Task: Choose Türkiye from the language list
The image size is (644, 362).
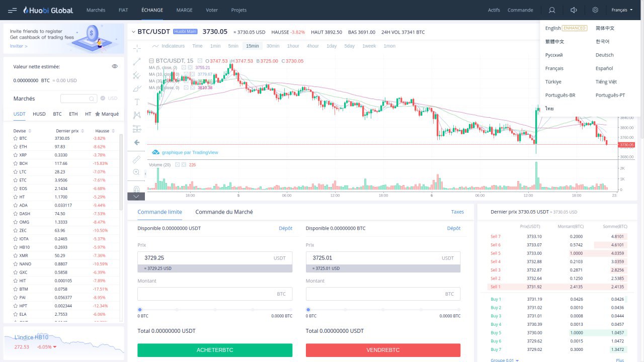Action: (x=553, y=81)
